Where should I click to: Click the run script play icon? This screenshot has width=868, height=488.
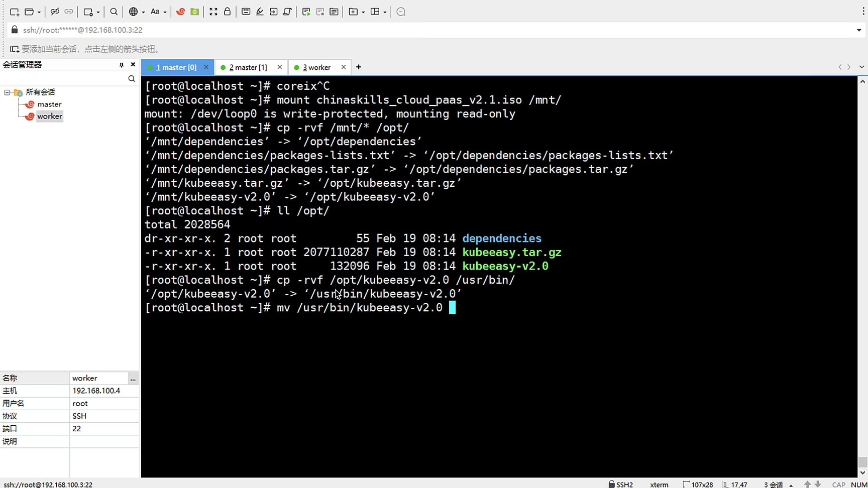306,12
